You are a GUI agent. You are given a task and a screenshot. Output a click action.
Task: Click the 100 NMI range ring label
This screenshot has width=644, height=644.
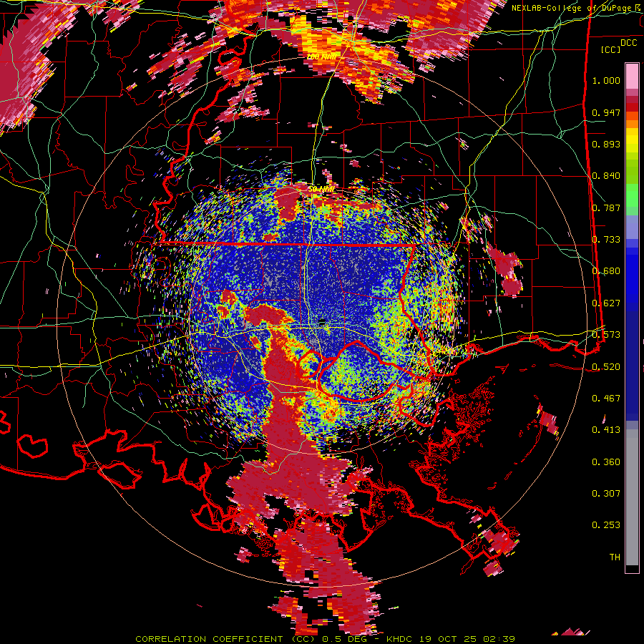tap(321, 57)
